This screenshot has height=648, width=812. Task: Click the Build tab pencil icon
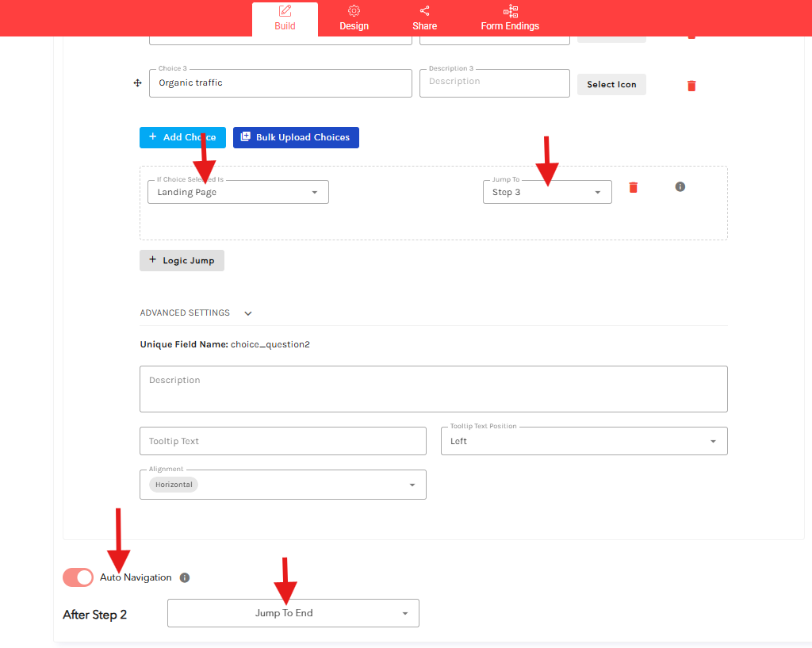(285, 11)
